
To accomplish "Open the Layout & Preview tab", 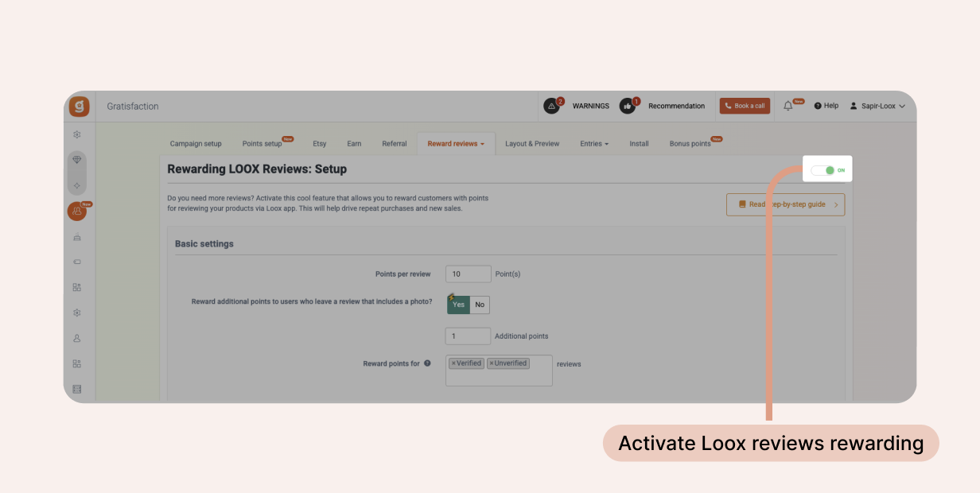I will pos(532,144).
